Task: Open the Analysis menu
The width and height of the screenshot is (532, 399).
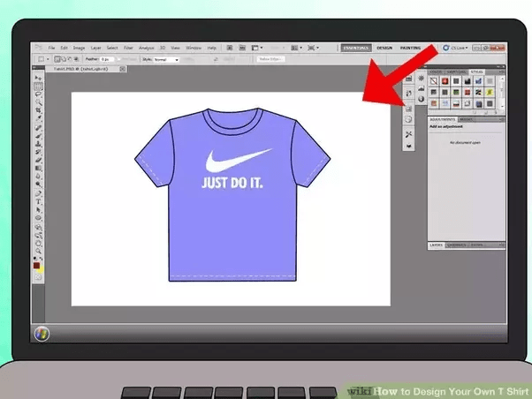Action: tap(146, 48)
